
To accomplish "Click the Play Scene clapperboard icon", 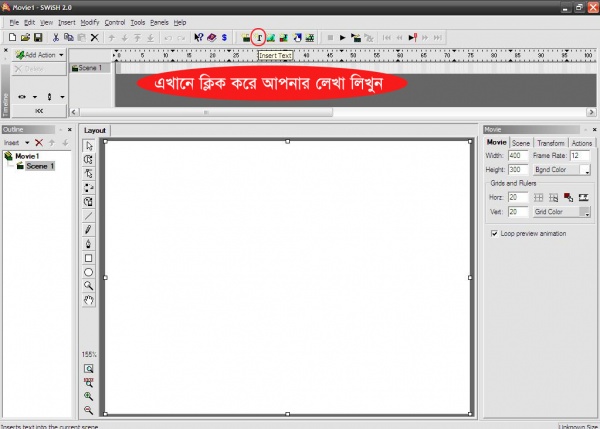I will (356, 38).
